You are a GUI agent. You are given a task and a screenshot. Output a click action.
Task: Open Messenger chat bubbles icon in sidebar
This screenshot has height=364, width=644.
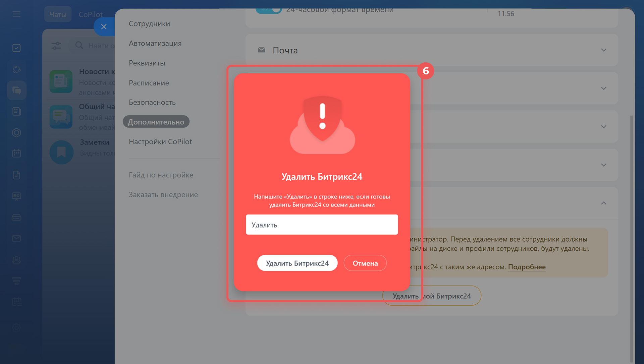point(16,90)
